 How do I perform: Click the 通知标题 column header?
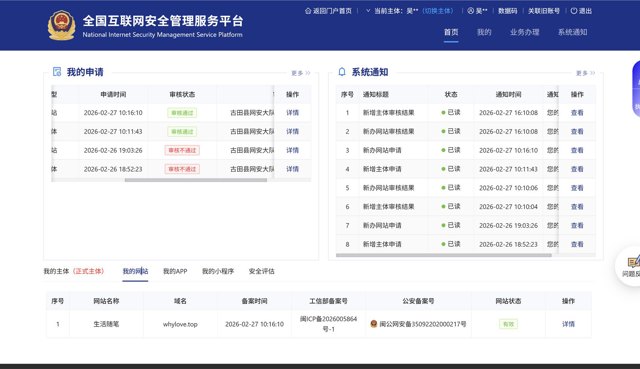click(376, 94)
